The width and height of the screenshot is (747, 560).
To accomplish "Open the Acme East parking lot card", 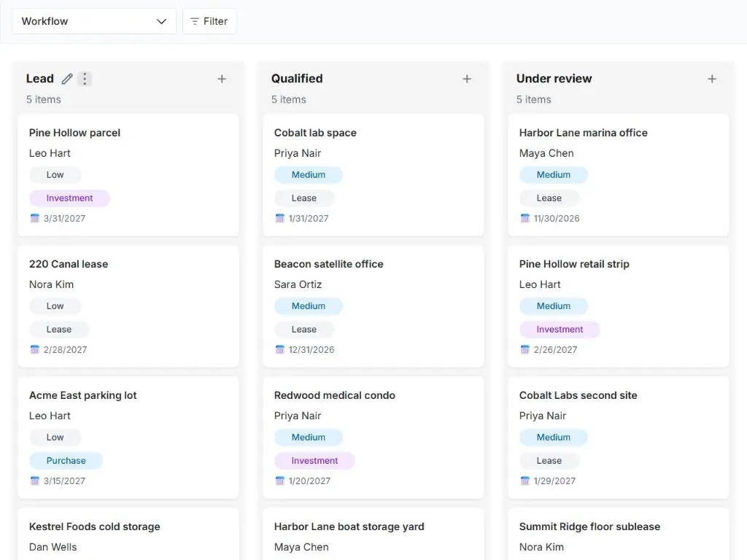I will click(x=128, y=437).
